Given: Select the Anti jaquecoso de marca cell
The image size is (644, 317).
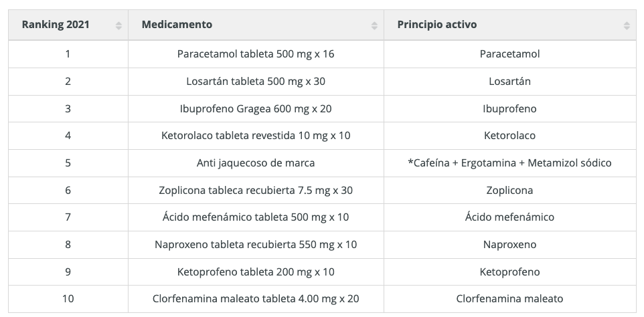Looking at the screenshot, I should point(256,163).
